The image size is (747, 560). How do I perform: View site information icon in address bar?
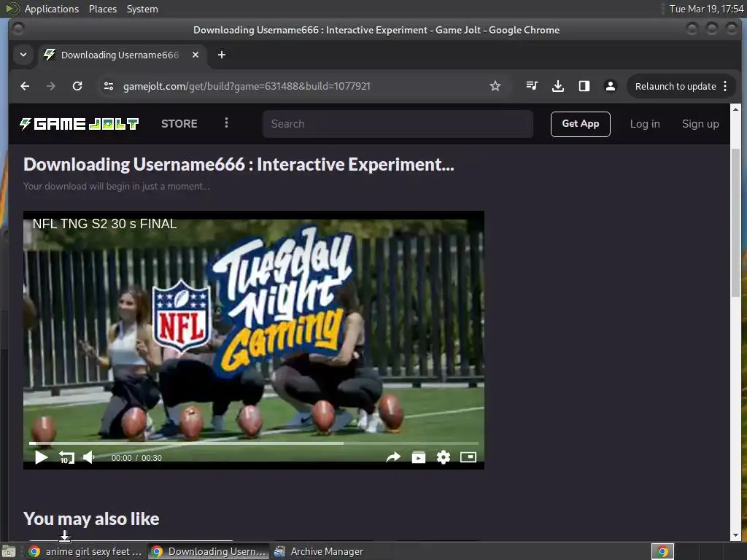[109, 86]
